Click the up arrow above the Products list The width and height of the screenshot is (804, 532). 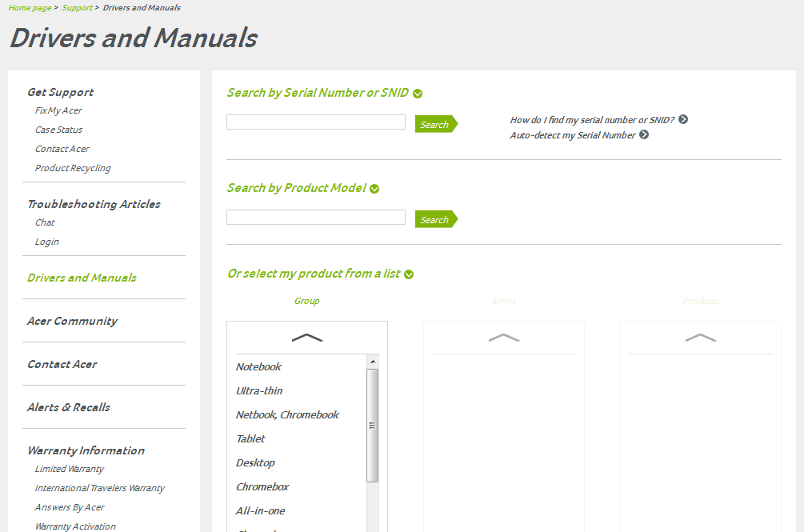tap(701, 338)
